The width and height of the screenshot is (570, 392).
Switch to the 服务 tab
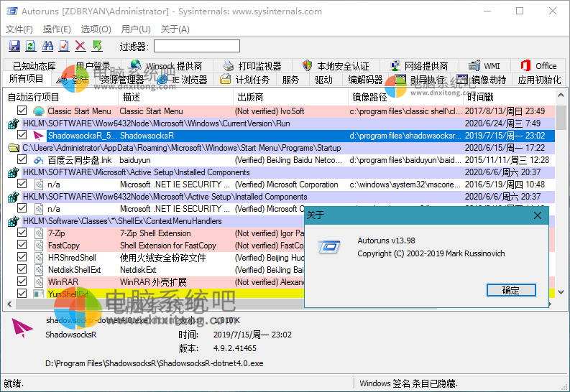[291, 80]
